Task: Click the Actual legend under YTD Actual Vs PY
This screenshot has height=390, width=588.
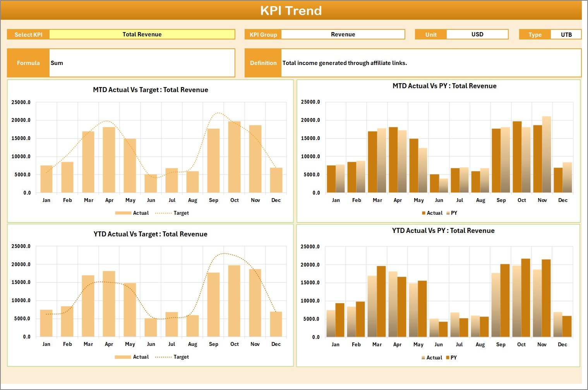Action: point(434,357)
